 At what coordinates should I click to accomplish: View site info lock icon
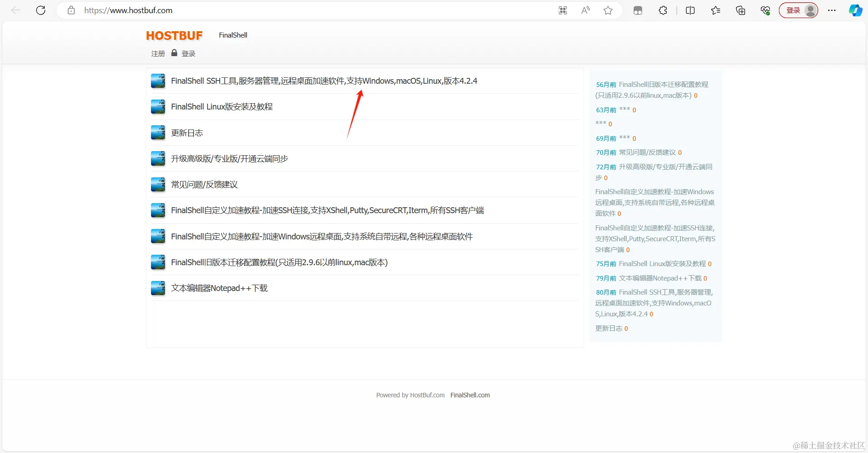71,10
